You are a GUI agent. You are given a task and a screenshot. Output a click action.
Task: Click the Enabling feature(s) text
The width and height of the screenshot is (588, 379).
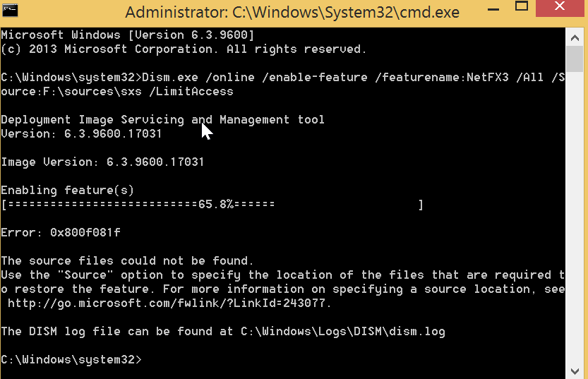tap(68, 190)
